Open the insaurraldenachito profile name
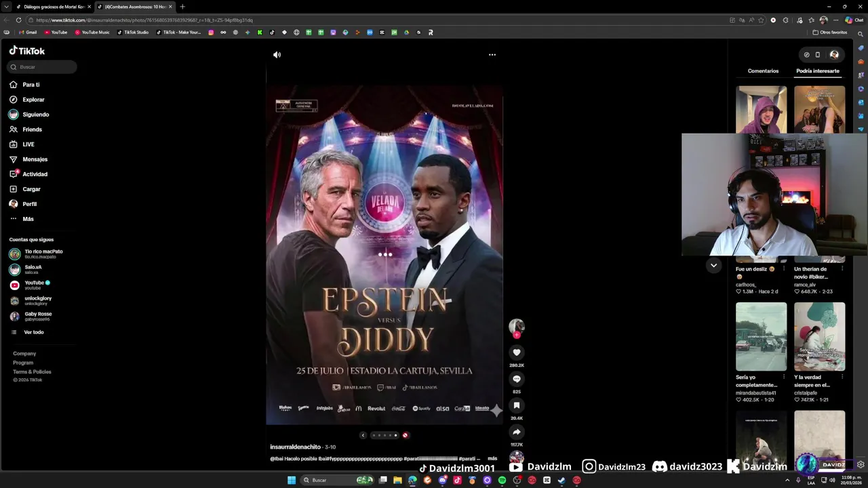Screen dimensions: 868x488 click(295, 447)
